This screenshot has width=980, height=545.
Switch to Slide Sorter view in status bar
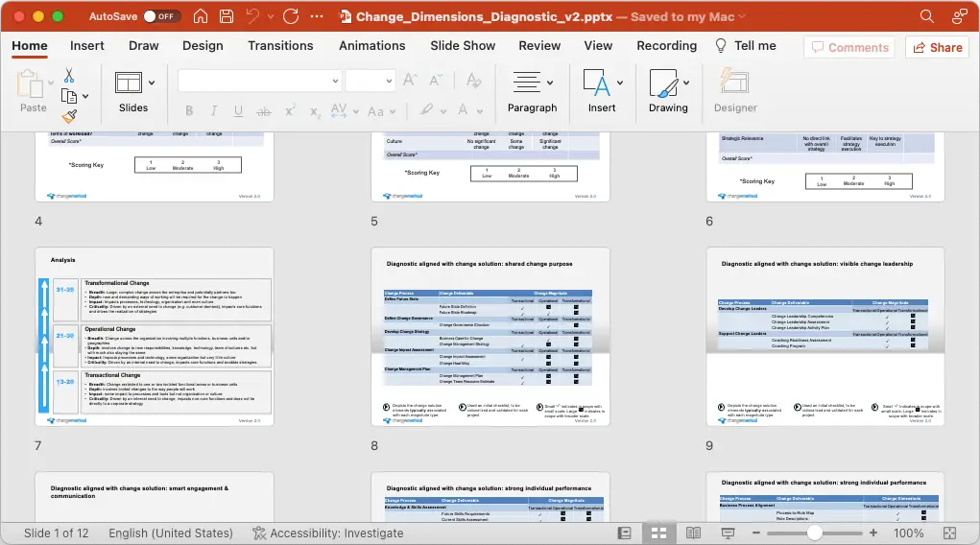coord(658,533)
